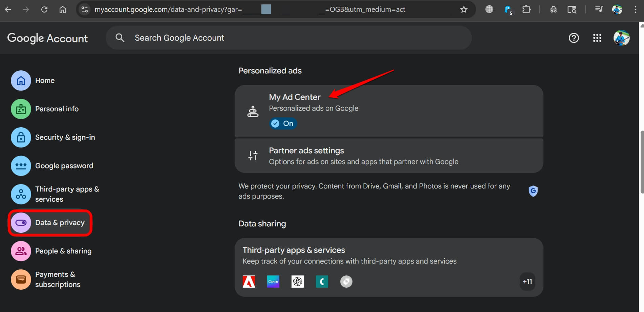Click the Data sharing heading

pos(262,224)
